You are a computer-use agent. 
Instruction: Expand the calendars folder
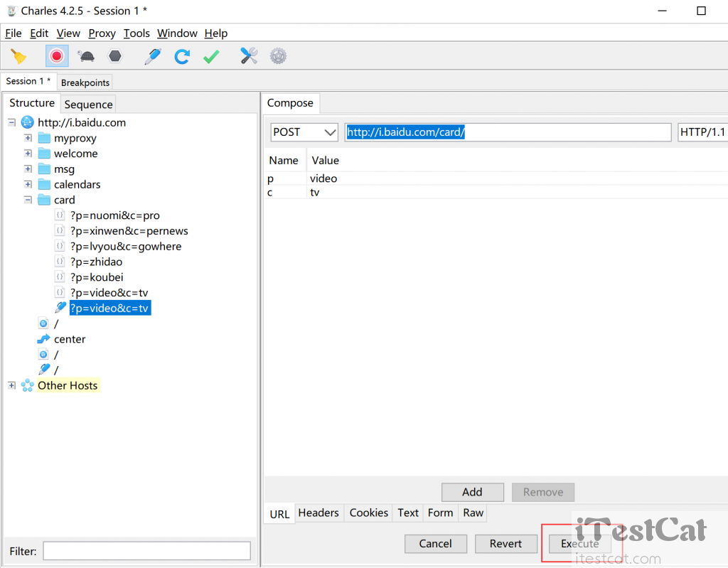point(28,184)
